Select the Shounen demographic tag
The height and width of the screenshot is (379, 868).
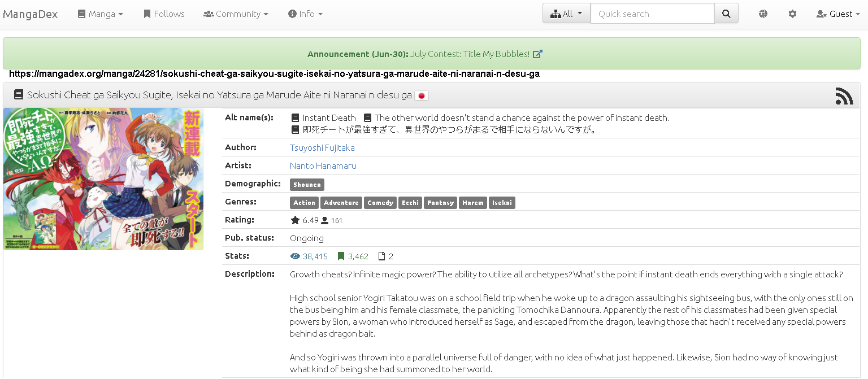(x=307, y=185)
